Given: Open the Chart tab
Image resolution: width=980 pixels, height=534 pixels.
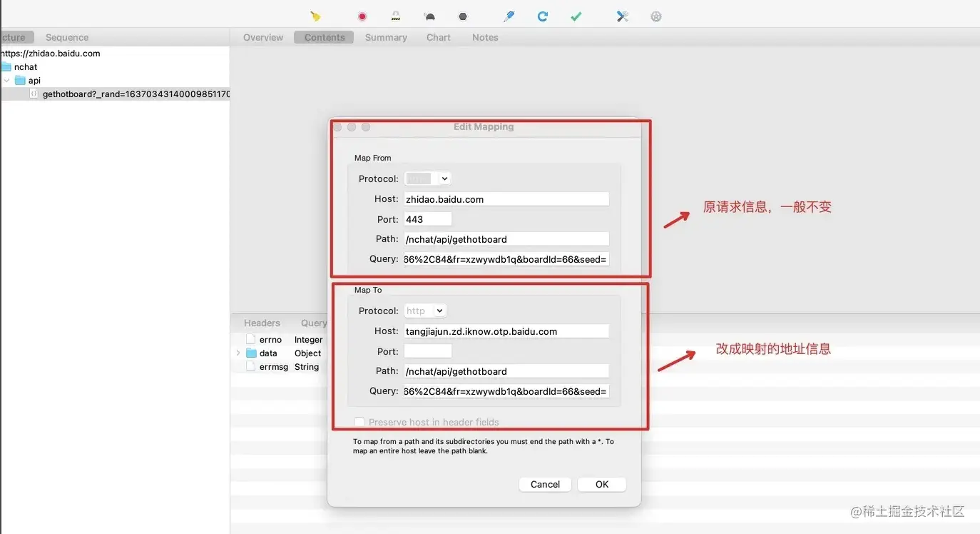Looking at the screenshot, I should click(x=439, y=37).
